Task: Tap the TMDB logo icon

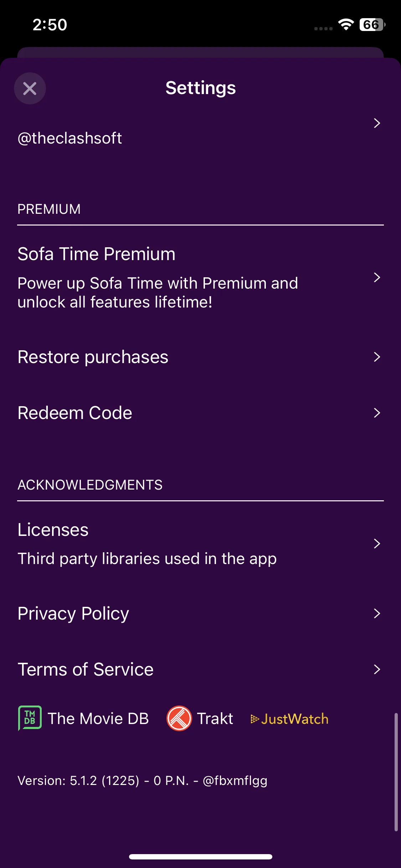Action: coord(30,718)
